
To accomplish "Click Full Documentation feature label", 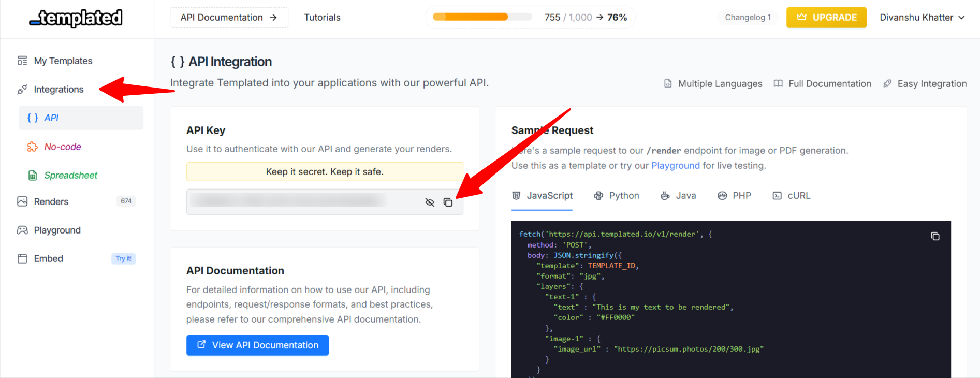I will point(830,84).
